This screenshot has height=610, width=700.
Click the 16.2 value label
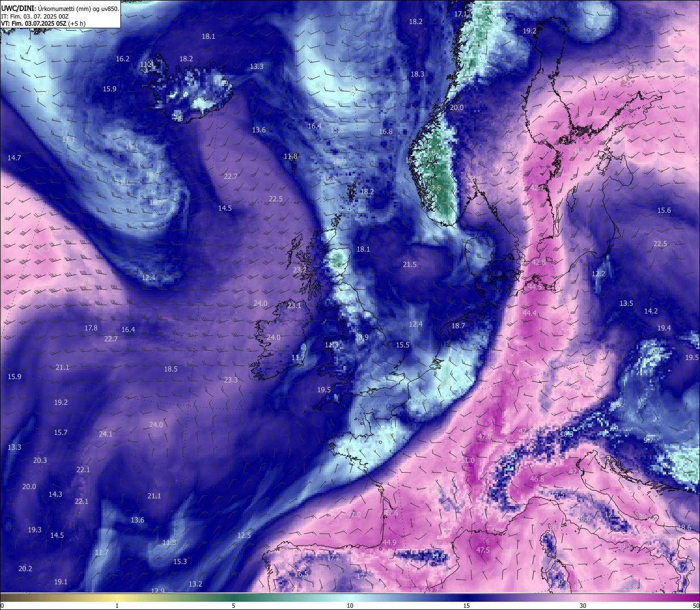click(122, 59)
